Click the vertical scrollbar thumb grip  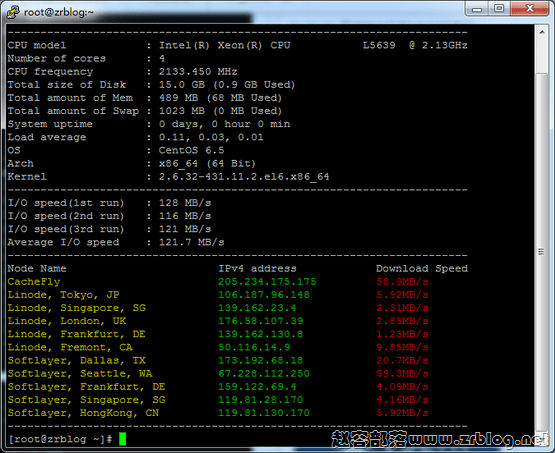[x=541, y=252]
